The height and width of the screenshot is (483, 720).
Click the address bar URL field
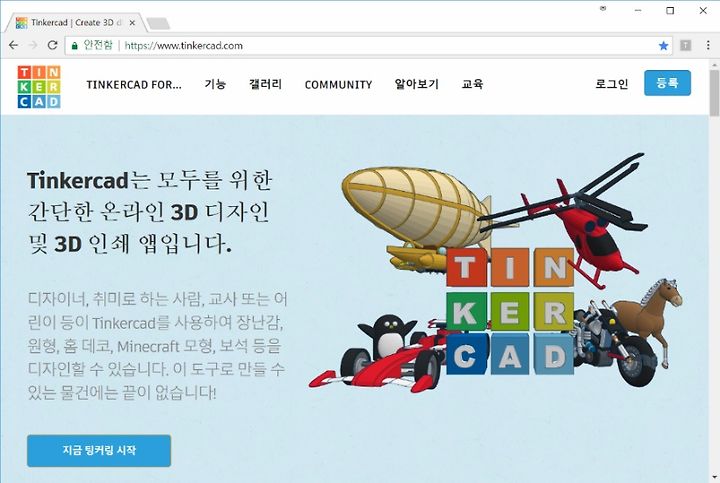coord(367,45)
